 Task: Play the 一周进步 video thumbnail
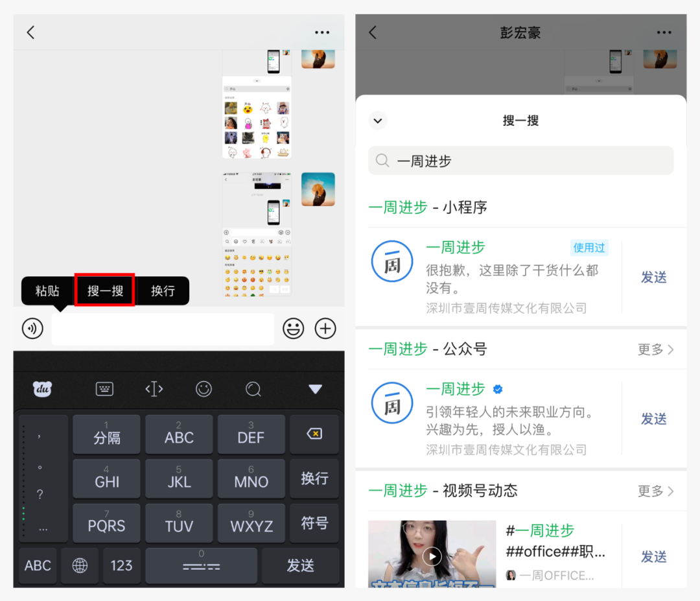tap(432, 554)
